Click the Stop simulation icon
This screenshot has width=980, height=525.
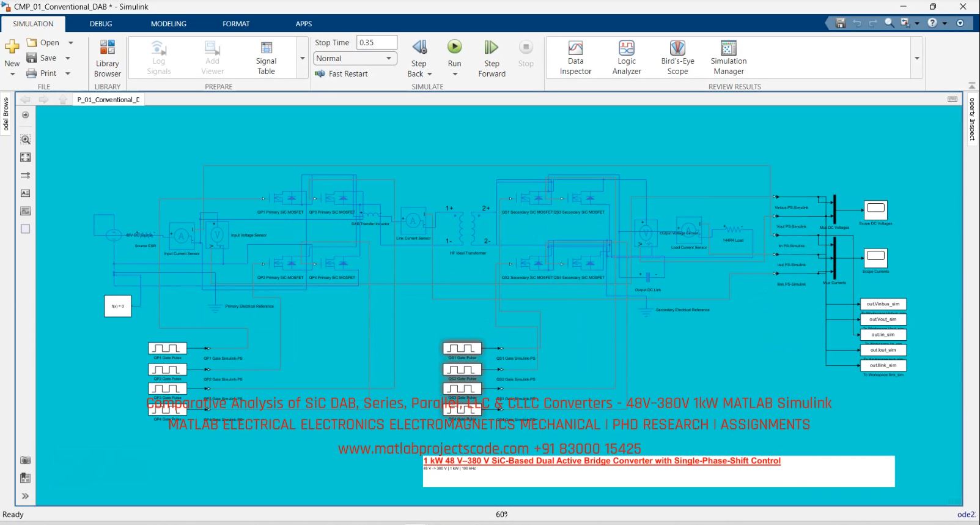tap(526, 47)
